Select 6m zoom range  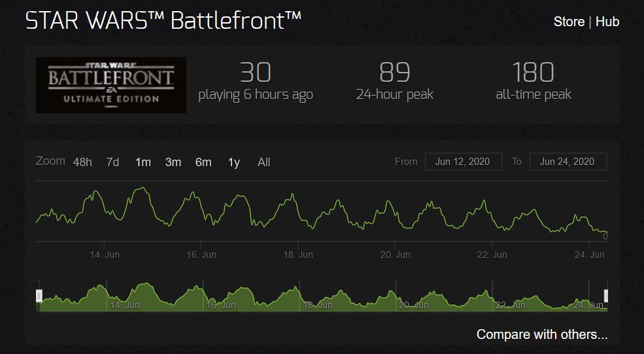point(203,162)
